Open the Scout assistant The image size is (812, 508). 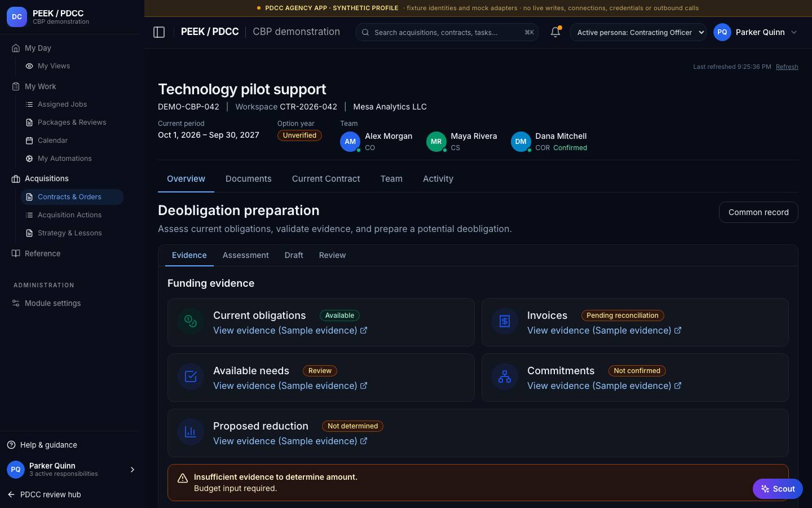pyautogui.click(x=778, y=489)
